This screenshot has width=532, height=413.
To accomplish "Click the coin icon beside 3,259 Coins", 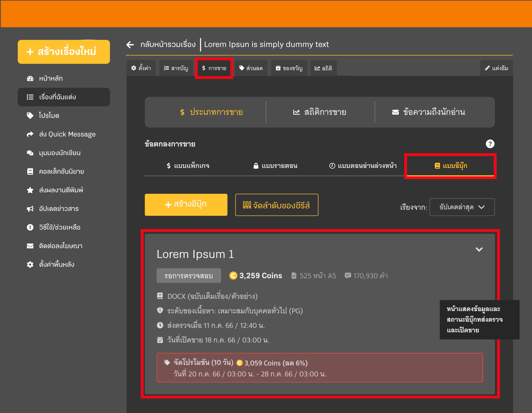I will pos(233,275).
